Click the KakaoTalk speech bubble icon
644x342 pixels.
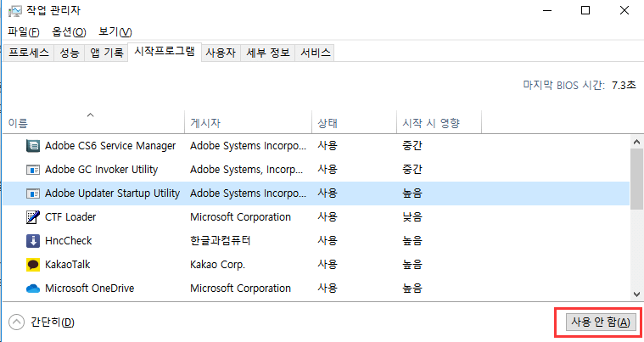[33, 265]
